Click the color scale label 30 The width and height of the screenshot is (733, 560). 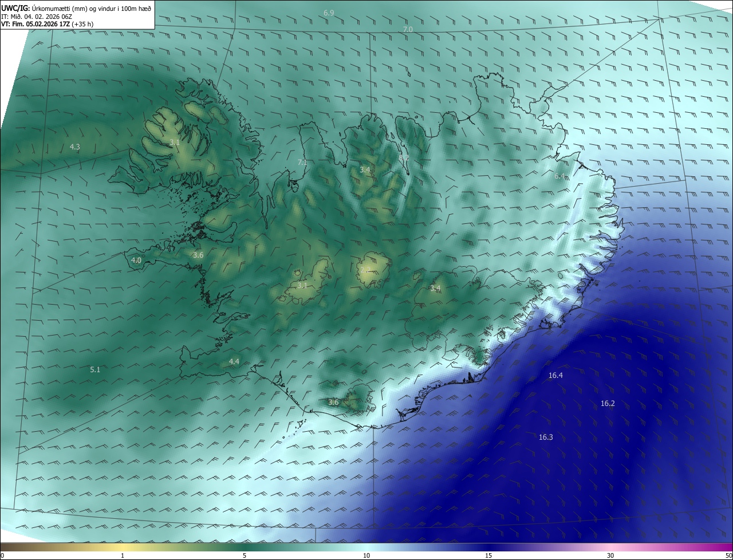pos(610,555)
